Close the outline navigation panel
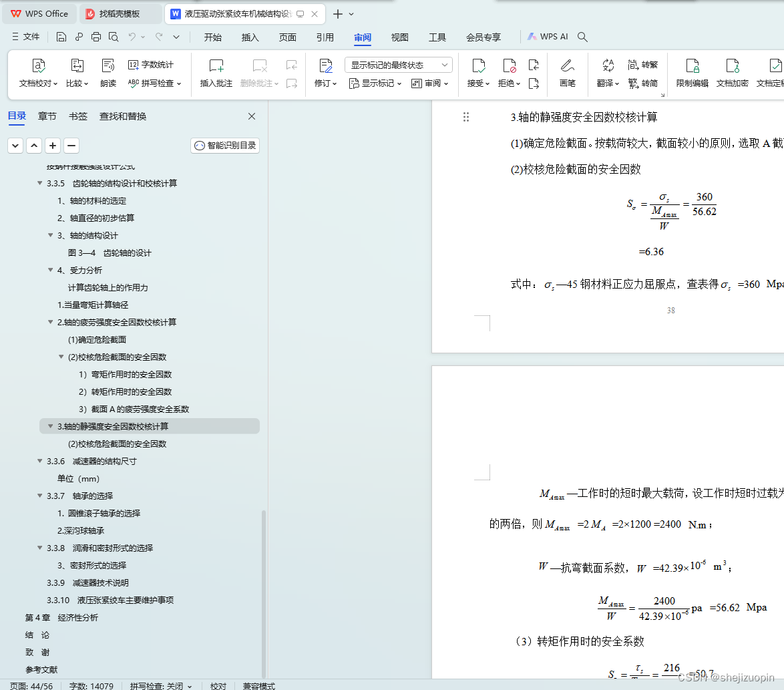Viewport: 784px width, 690px height. pyautogui.click(x=252, y=116)
